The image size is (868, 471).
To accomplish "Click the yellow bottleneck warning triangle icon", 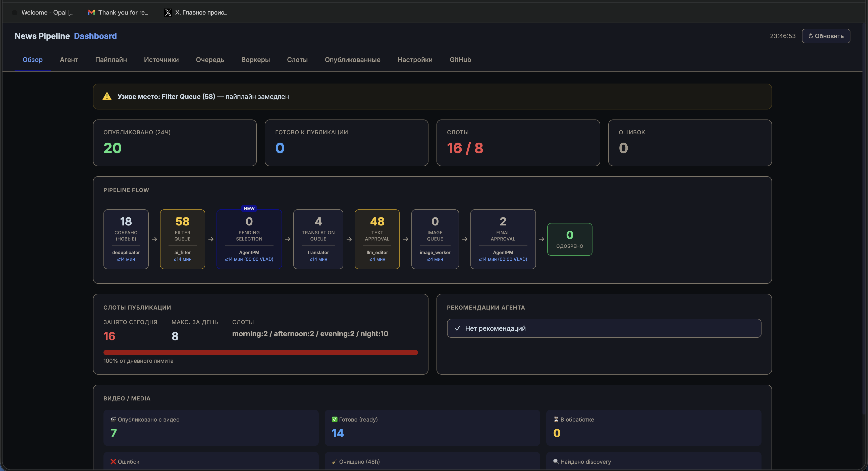I will [107, 96].
